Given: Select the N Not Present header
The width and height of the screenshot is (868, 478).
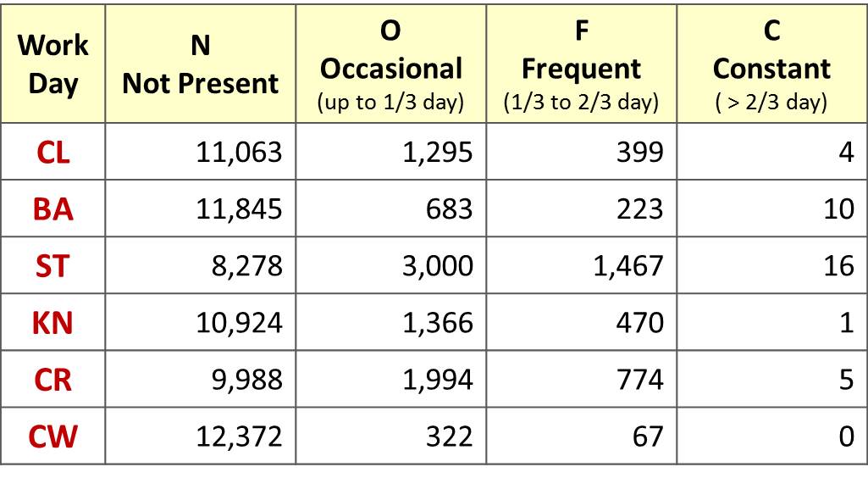Looking at the screenshot, I should pyautogui.click(x=201, y=64).
